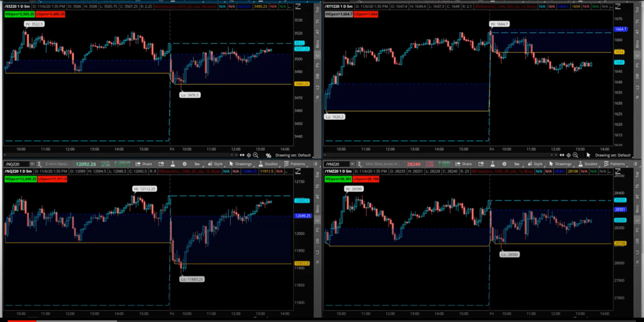Click the link icon next to the /YMZ20 symbol box
The width and height of the screenshot is (644, 322).
(x=359, y=164)
